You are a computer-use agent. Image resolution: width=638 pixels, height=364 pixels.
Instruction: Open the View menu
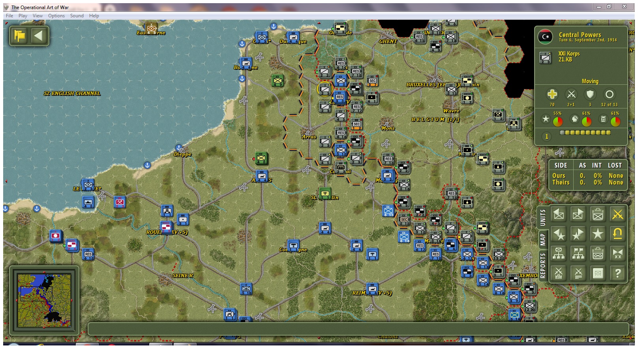pyautogui.click(x=38, y=16)
